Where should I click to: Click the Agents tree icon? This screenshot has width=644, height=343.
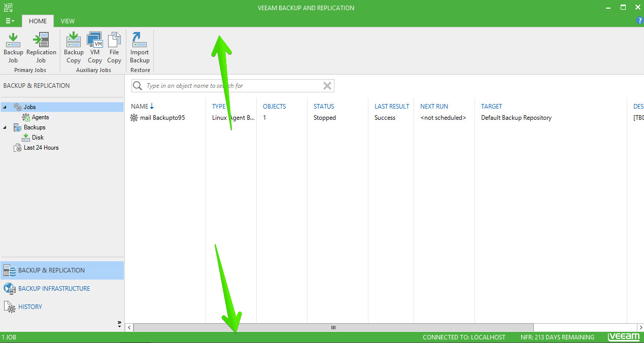pos(26,117)
